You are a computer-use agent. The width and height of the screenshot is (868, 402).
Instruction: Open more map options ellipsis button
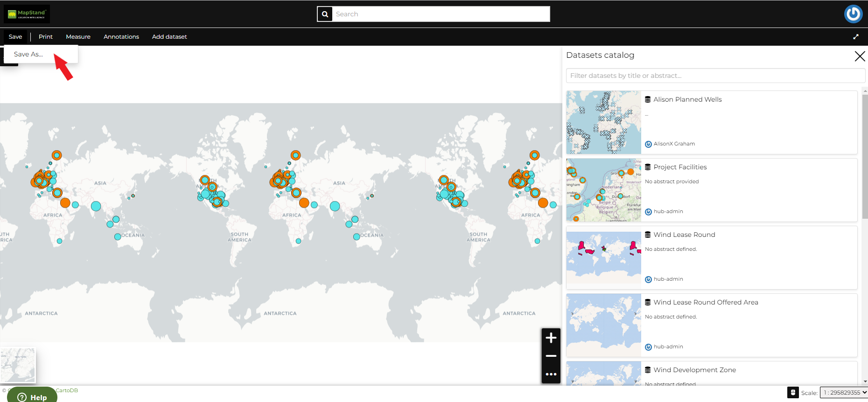[x=551, y=374]
